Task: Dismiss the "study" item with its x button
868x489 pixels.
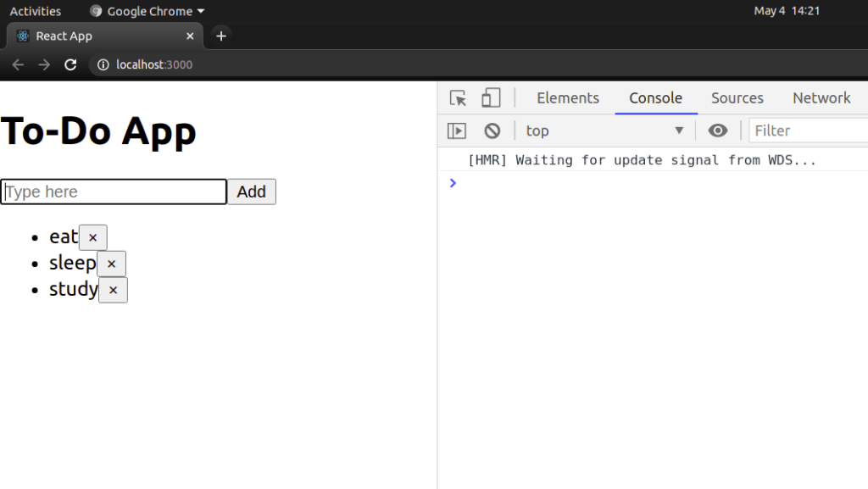Action: coord(113,290)
